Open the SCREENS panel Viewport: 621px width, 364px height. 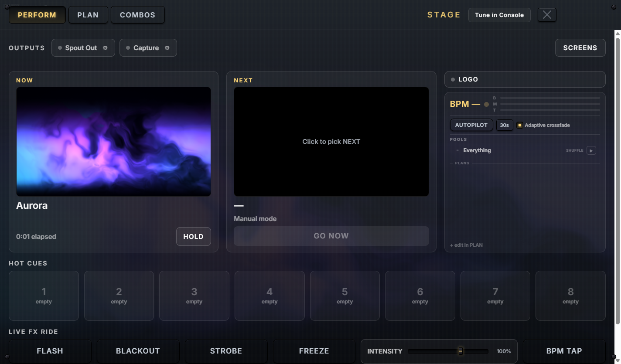point(580,48)
